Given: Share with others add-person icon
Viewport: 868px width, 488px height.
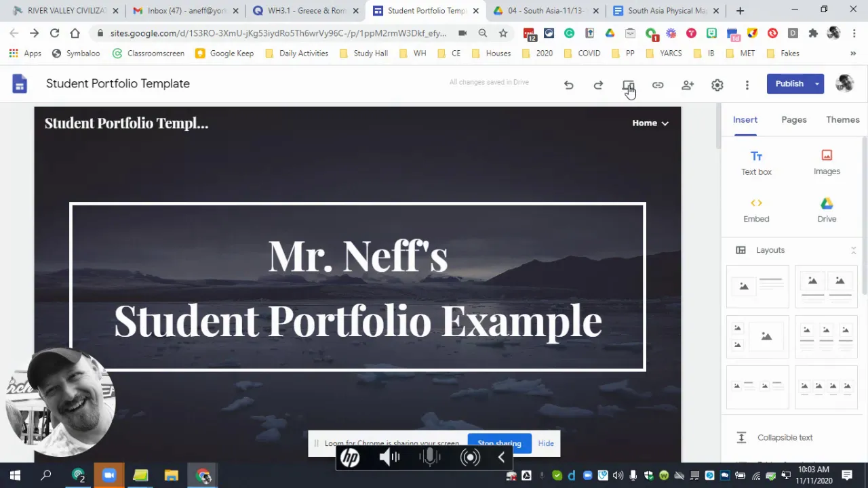Looking at the screenshot, I should coord(688,85).
